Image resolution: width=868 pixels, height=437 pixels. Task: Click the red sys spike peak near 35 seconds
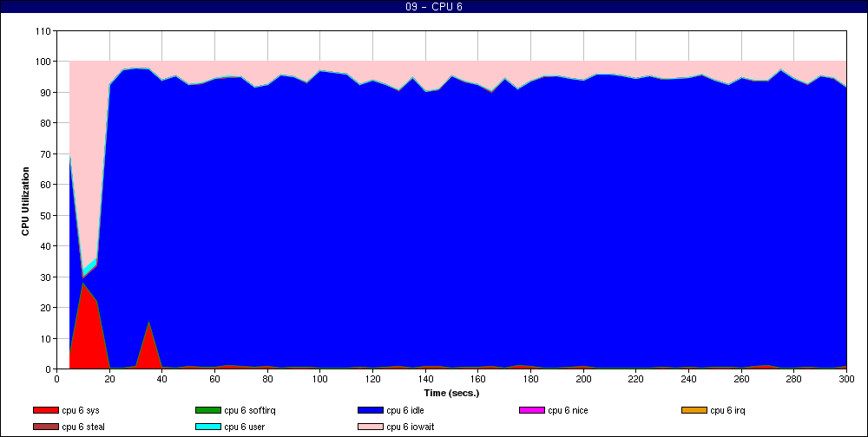pos(148,323)
